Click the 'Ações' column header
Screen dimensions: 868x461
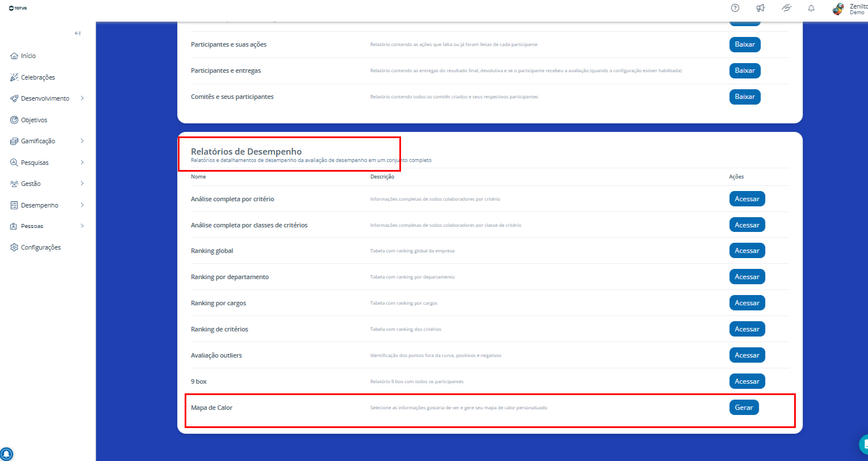click(736, 177)
